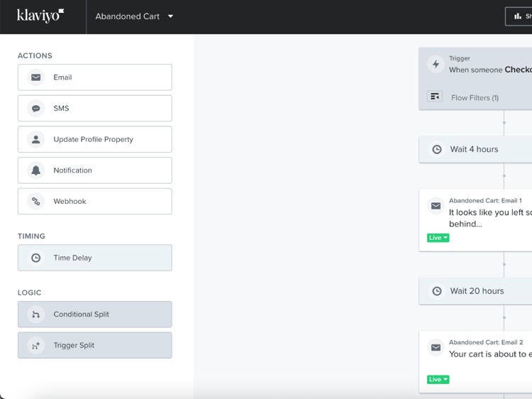The image size is (532, 399).
Task: Click the clock icon on Wait 4 hours
Action: coord(437,149)
